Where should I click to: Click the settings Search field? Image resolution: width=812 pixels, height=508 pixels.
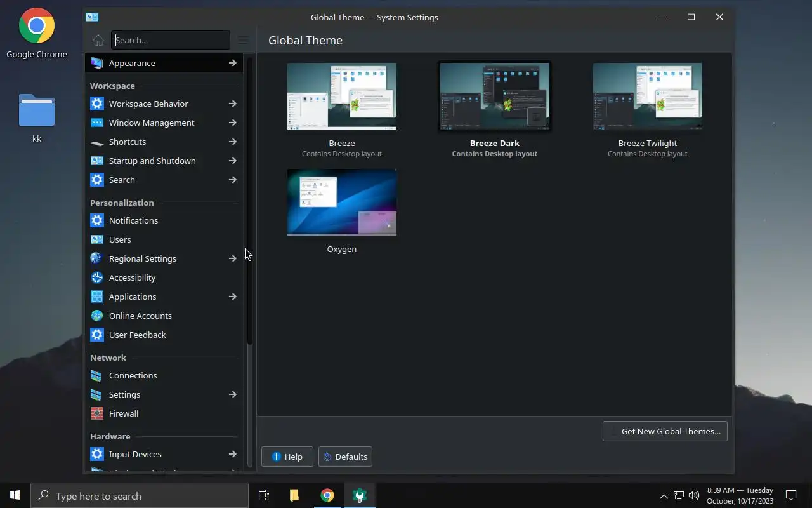coord(171,40)
